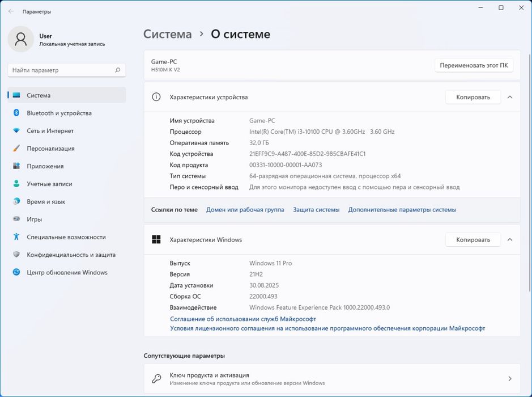Open Дополнительные параметры системы link

(402, 210)
